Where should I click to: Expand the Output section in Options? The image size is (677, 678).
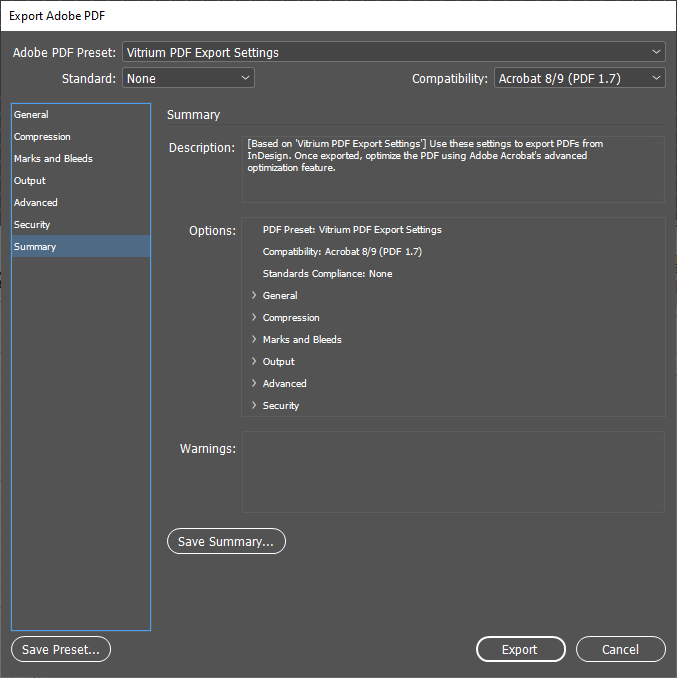coord(254,361)
